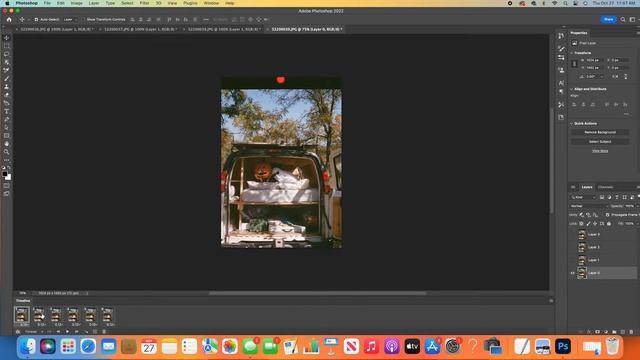The image size is (640, 360).
Task: Click the Select Subject button
Action: [600, 142]
